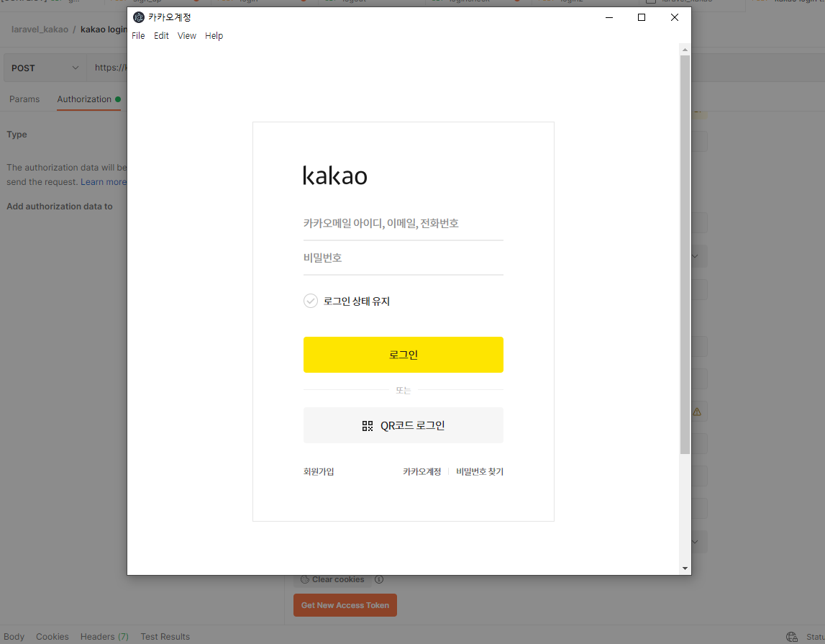Viewport: 825px width, 644px height.
Task: Click the warning triangle icon in Postman
Action: (697, 412)
